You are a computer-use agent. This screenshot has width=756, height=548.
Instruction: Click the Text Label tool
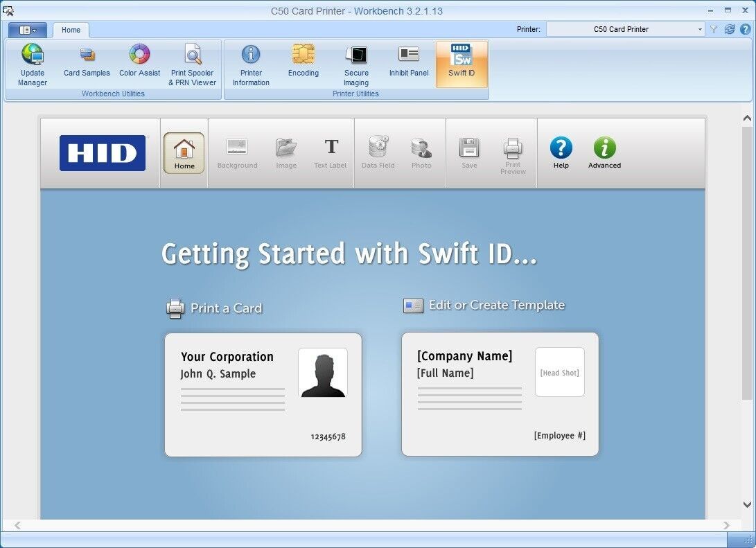click(331, 153)
